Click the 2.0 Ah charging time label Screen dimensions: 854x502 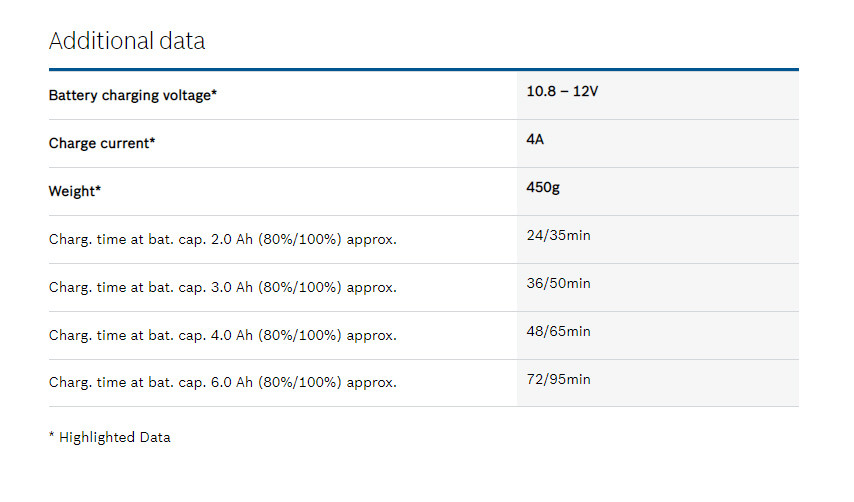(x=222, y=240)
